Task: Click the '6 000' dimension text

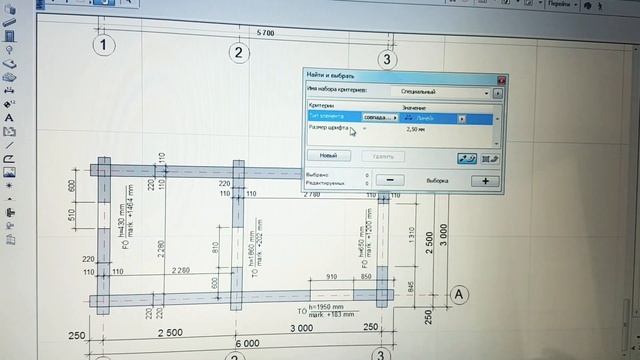Action: pos(247,344)
